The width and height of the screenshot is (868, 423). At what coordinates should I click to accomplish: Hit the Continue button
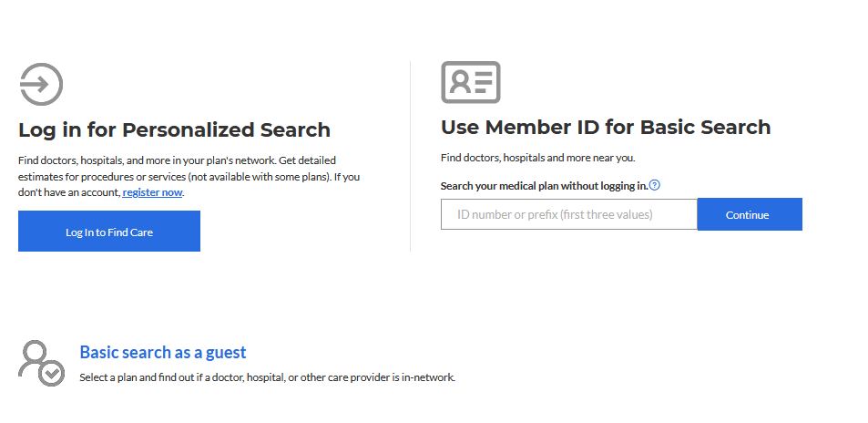[749, 215]
